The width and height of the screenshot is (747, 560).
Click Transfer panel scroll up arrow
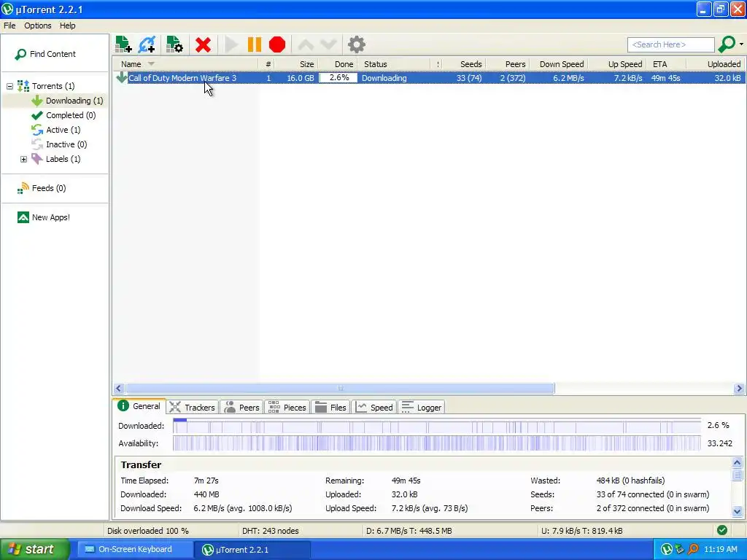[x=737, y=462]
